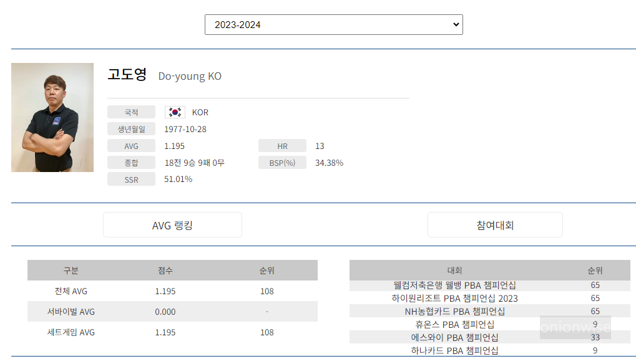Open 웰컴저축은행 웰뱅 PBA 챔피언십 tournament
The image size is (636, 364).
[455, 284]
